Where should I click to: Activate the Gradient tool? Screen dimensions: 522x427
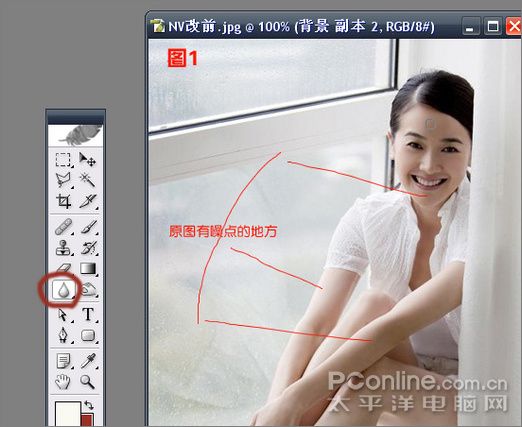click(x=88, y=269)
